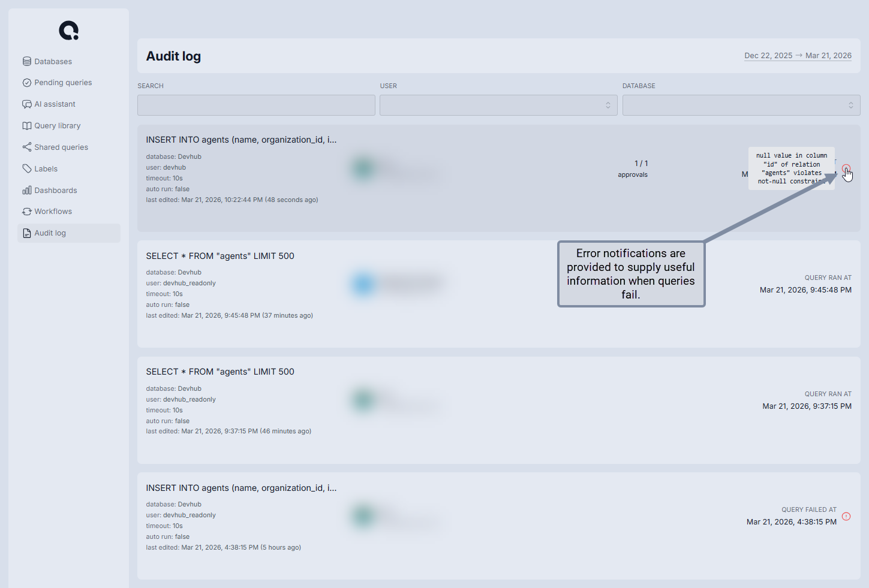The image size is (869, 588).
Task: Click the blurred user avatar on the 9:37:15 PM entry
Action: (x=363, y=400)
